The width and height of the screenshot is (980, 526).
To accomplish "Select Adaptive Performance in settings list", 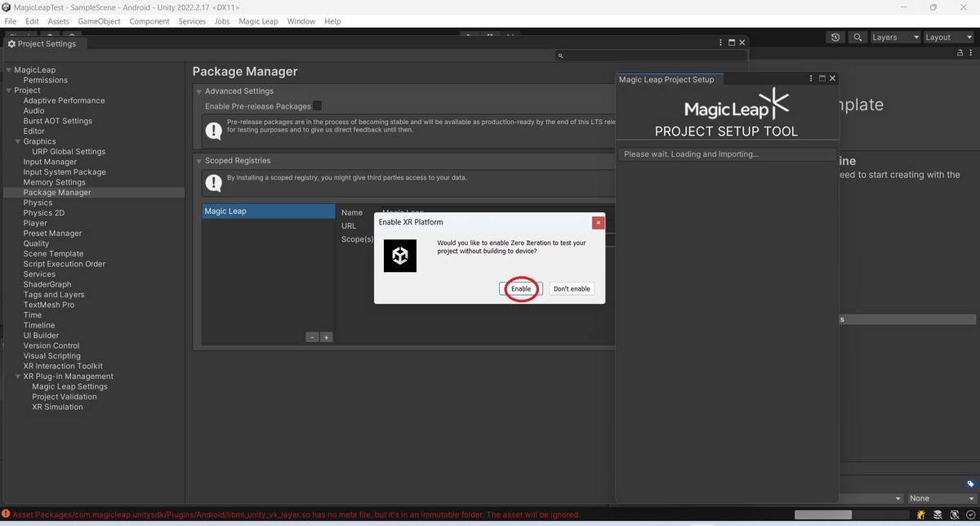I will (64, 100).
